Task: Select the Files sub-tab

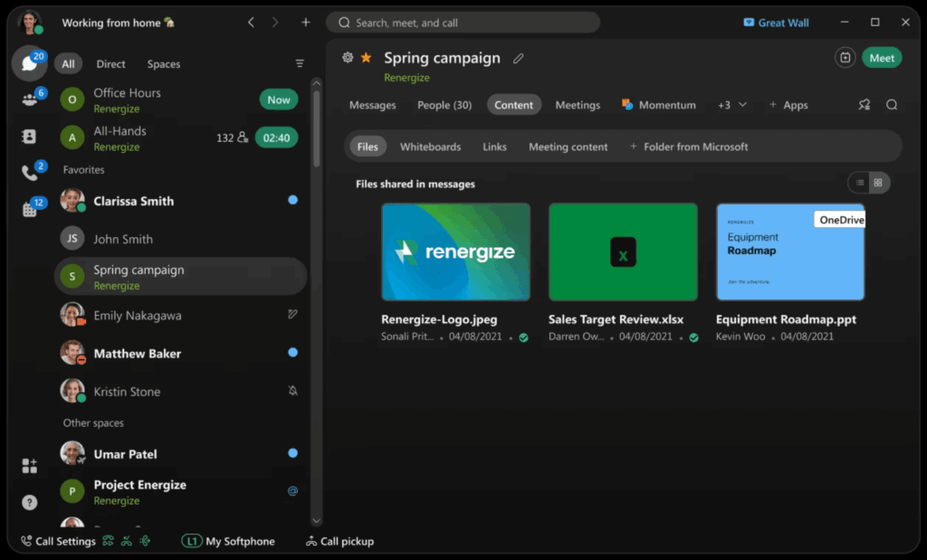Action: click(x=368, y=147)
